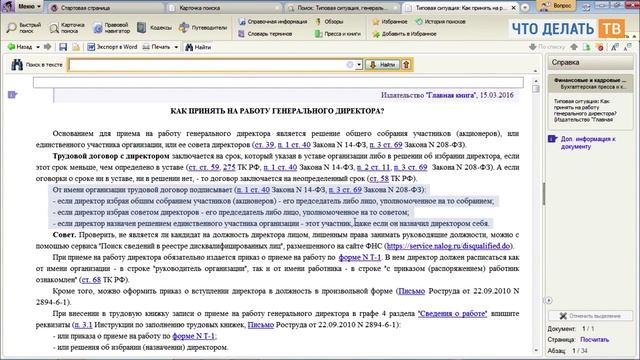Click the document info icon left of text
Viewport: 640px width, 360px height.
pos(12,95)
